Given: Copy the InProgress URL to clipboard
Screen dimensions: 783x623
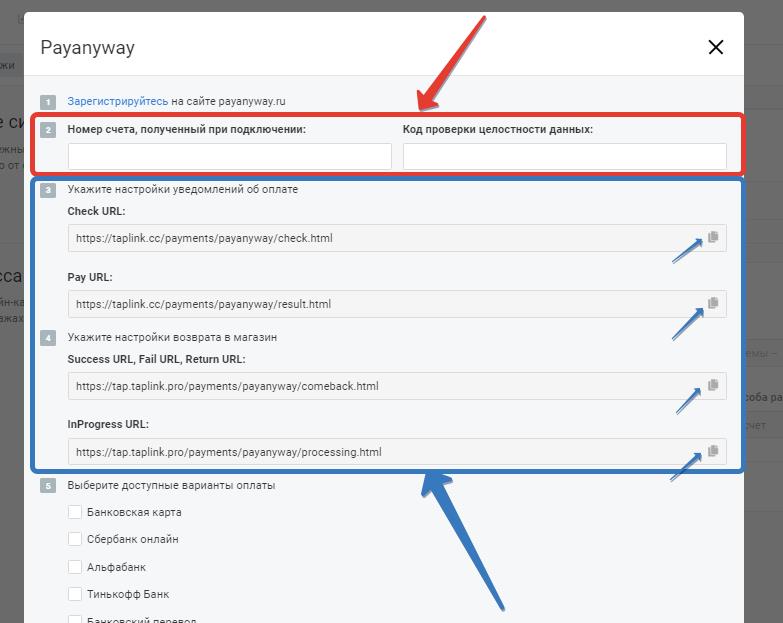Looking at the screenshot, I should (713, 451).
